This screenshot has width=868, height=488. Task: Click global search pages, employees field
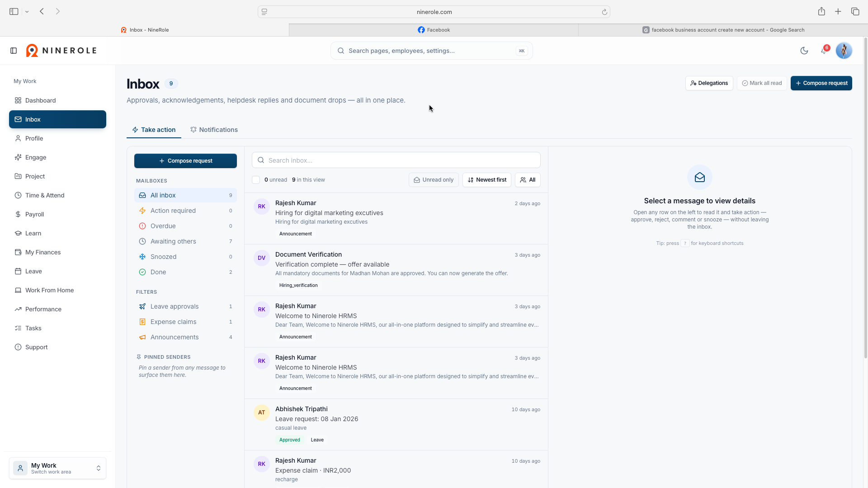[x=431, y=51]
